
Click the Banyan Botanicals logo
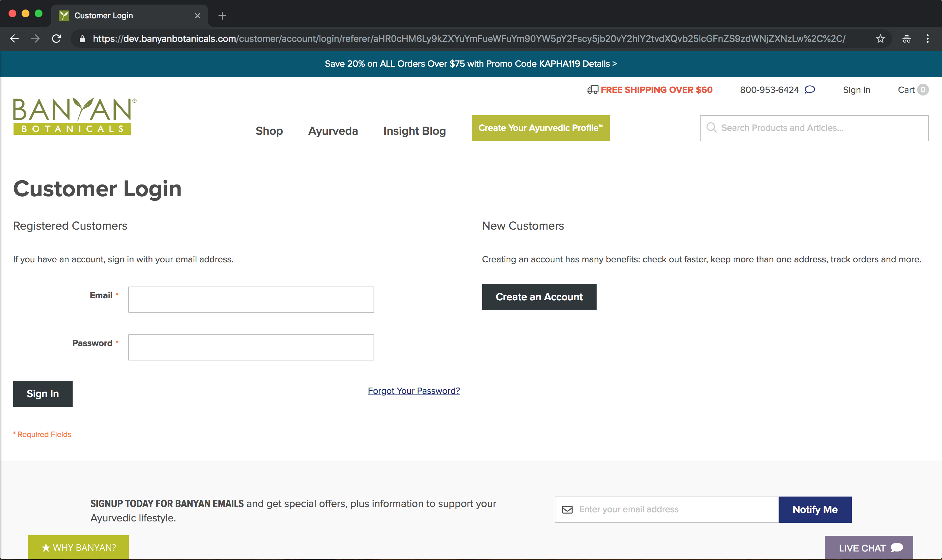(x=75, y=115)
